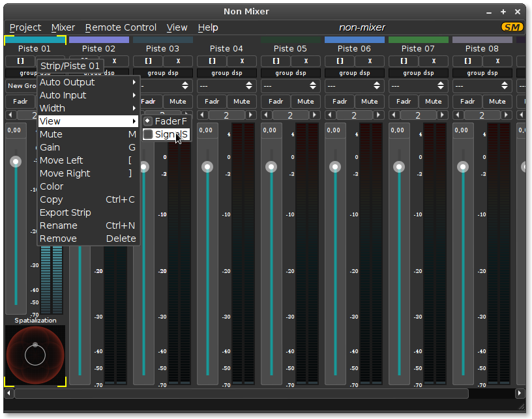Click the X close button on Piste 05

[x=306, y=61]
